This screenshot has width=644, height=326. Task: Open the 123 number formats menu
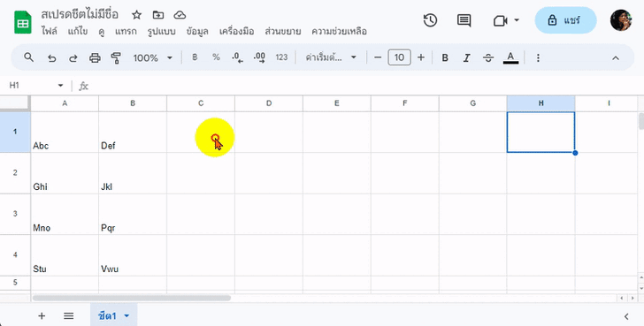click(281, 57)
